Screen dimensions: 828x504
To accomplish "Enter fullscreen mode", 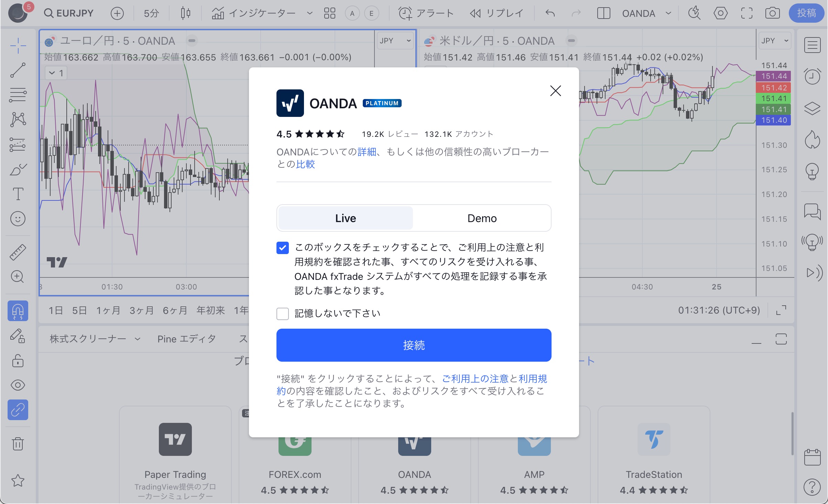I will point(747,13).
